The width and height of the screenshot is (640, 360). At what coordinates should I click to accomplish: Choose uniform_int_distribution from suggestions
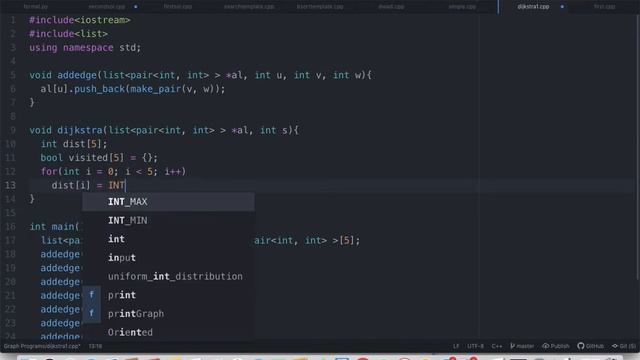(x=168, y=277)
